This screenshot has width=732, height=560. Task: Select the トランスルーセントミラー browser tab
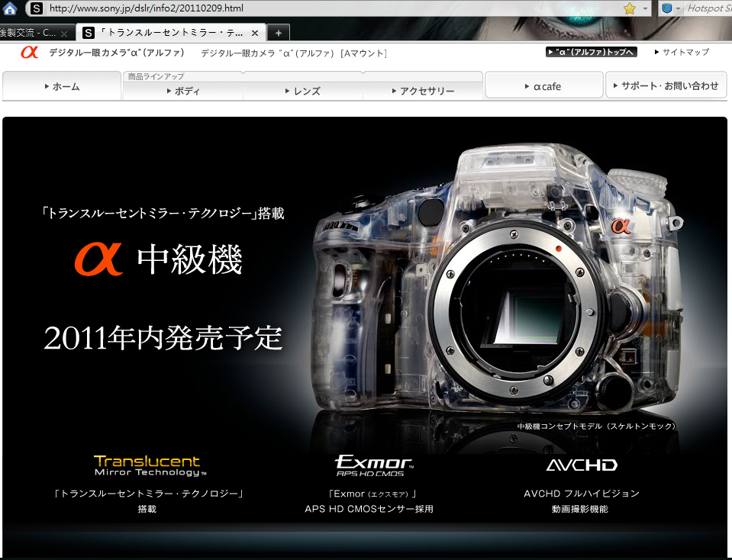tap(171, 33)
